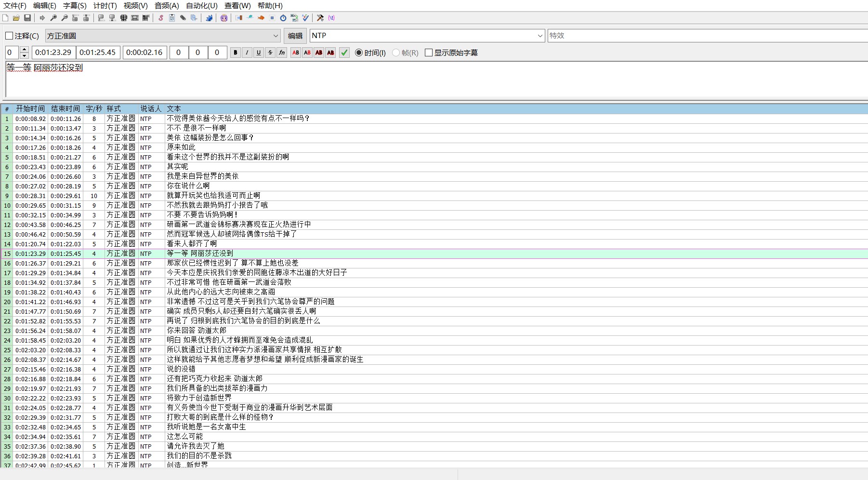Select the 帧(R) radio button
Image resolution: width=868 pixels, height=480 pixels.
396,53
